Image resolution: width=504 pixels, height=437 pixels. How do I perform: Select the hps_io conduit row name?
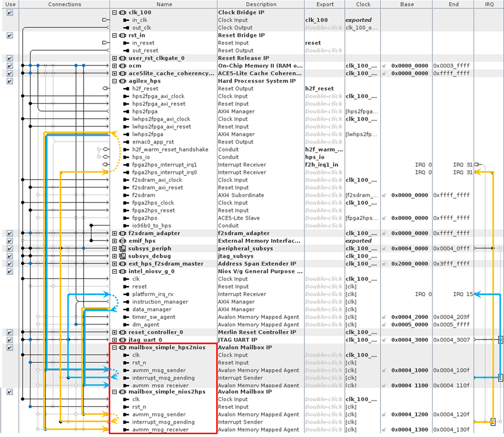[141, 157]
